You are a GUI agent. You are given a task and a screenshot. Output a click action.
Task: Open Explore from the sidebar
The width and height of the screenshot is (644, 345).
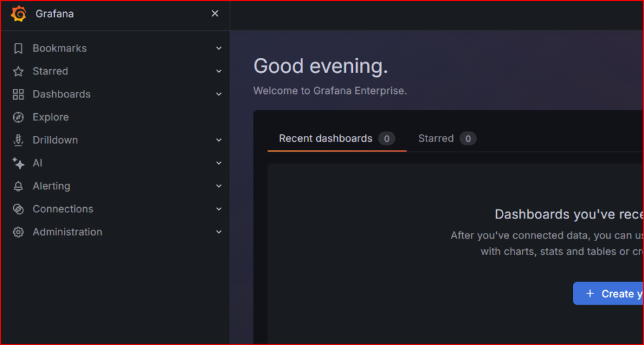50,117
